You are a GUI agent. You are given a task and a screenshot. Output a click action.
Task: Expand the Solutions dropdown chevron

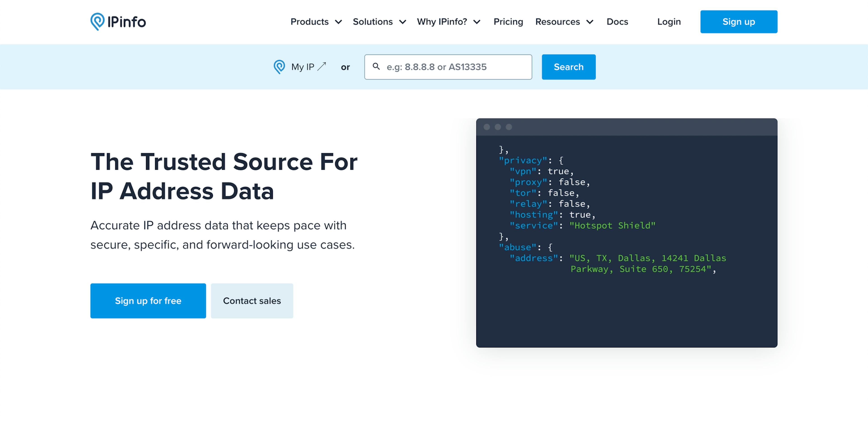402,22
